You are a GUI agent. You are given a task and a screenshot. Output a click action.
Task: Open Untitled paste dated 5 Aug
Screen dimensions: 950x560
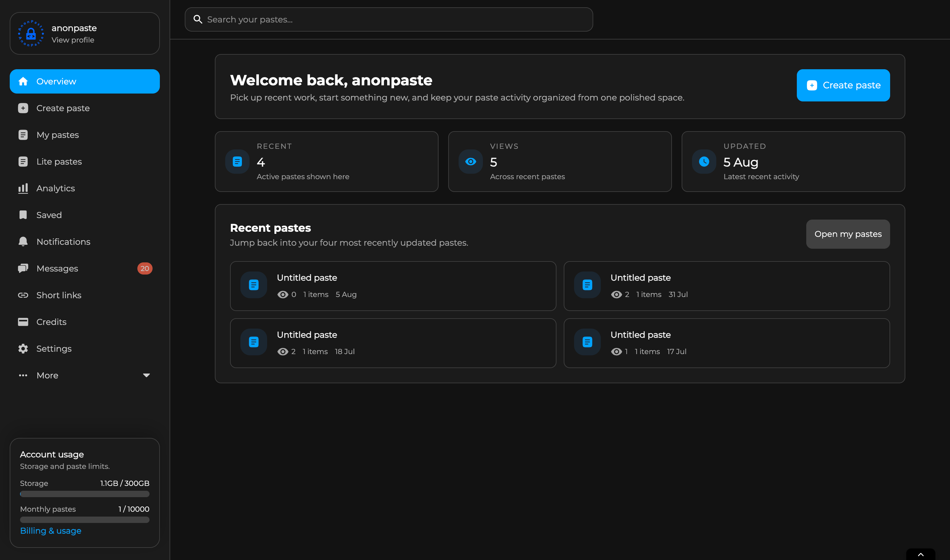click(393, 286)
